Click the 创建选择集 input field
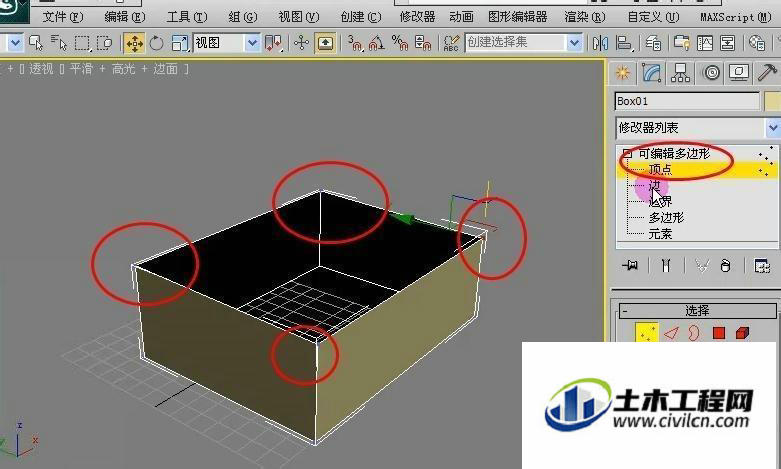This screenshot has width=781, height=469. tap(516, 43)
